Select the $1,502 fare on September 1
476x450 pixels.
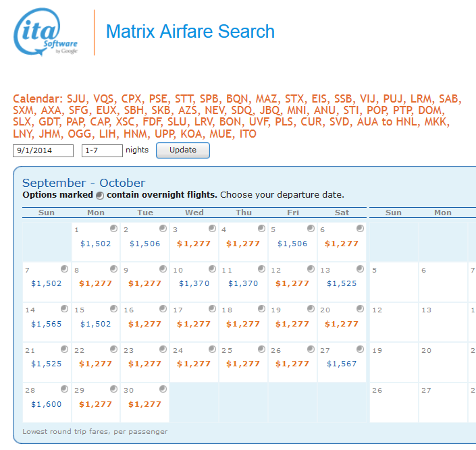[x=95, y=244]
